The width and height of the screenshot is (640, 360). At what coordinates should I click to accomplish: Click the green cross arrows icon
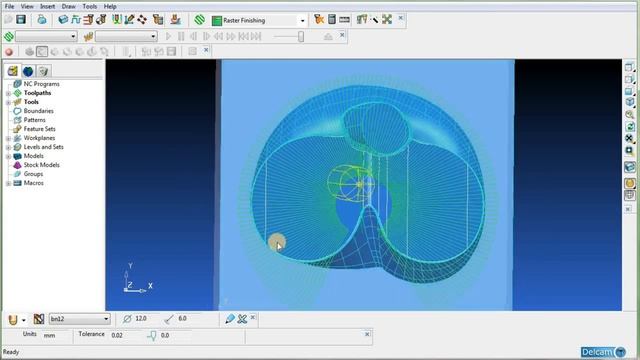[387, 19]
